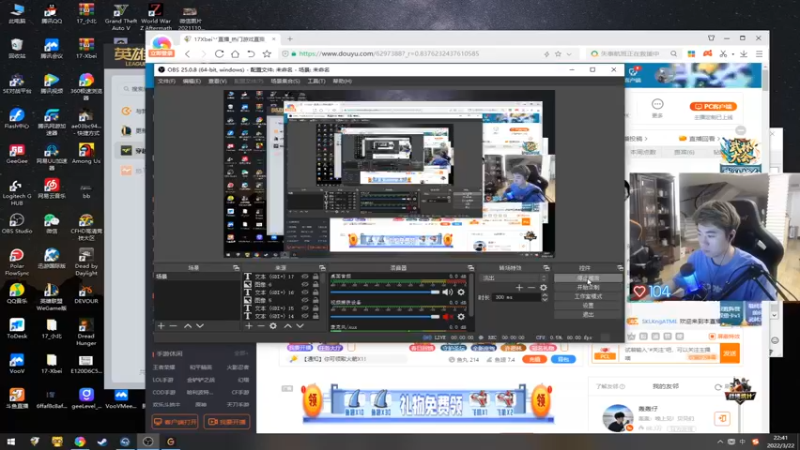Open the browser hamburger menu
This screenshot has width=800, height=450.
759,54
